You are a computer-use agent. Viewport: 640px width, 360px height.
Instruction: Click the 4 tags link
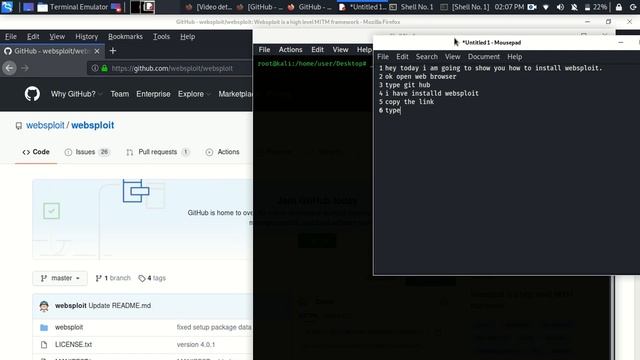[x=152, y=278]
